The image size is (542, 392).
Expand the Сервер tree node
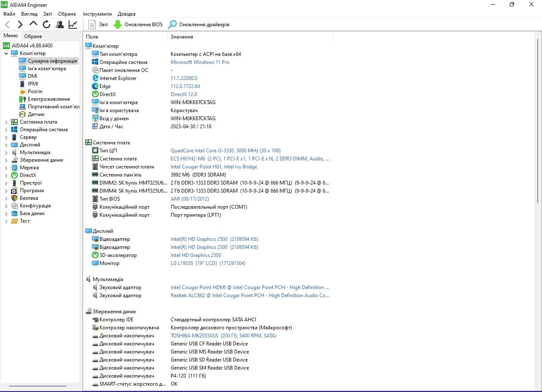coord(6,137)
